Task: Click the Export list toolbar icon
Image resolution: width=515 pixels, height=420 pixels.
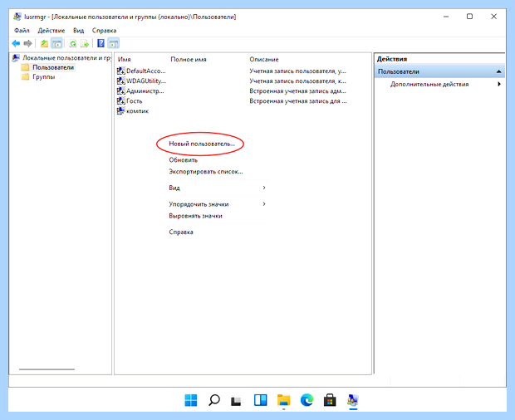Action: pos(85,43)
